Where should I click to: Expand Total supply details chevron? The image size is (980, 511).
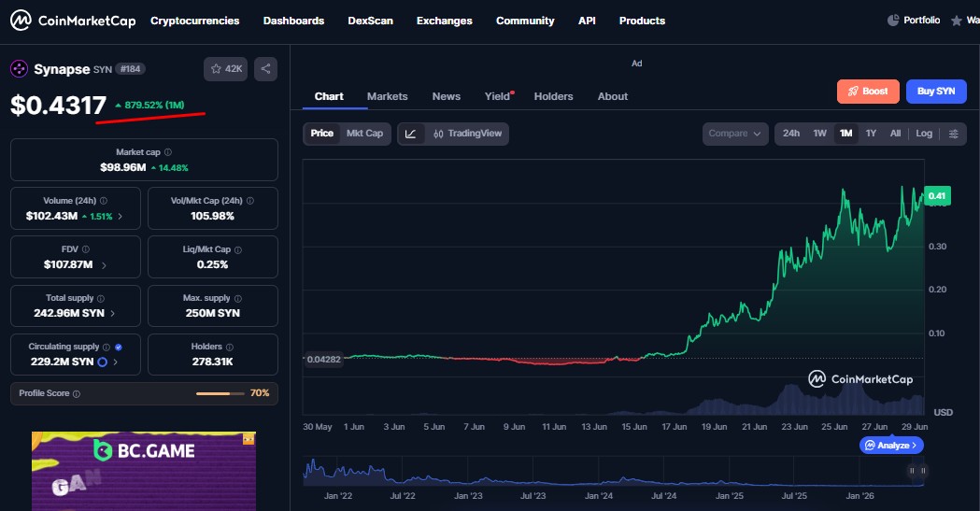pos(112,314)
